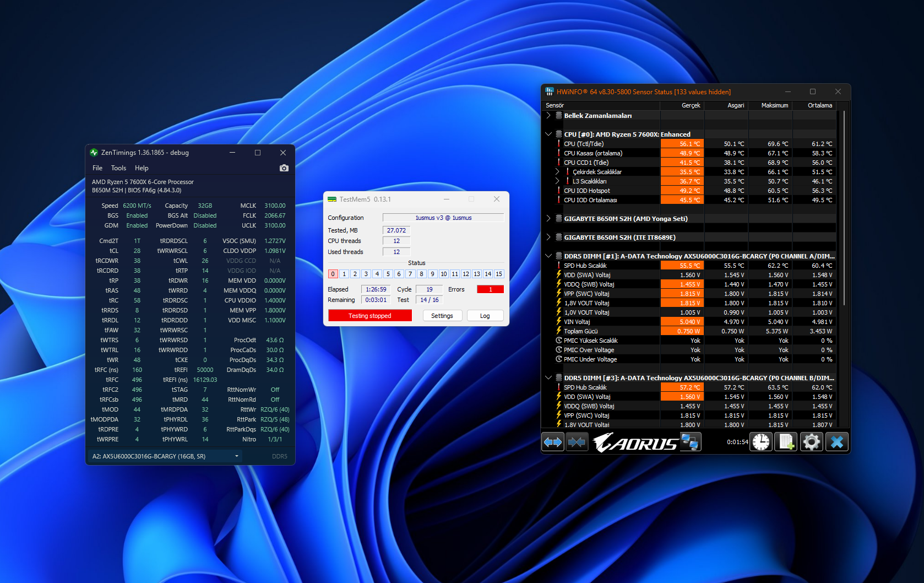
Task: Open the File menu in ZenTimings
Action: tap(97, 168)
